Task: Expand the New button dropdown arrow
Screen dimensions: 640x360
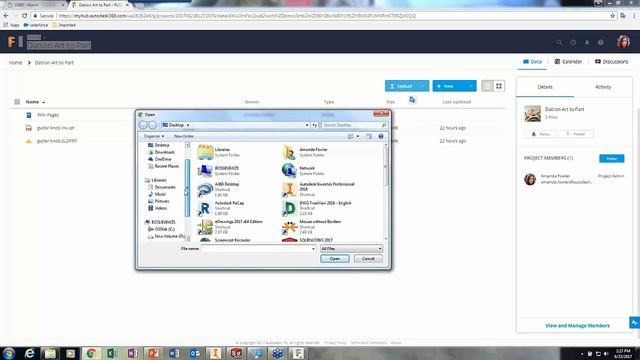Action: [471, 86]
